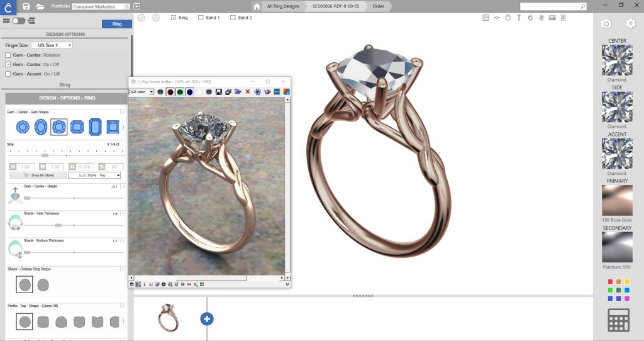Open SCS03006-RDF-0-00-ES breadcrumb
Image resolution: width=644 pixels, height=341 pixels.
336,6
